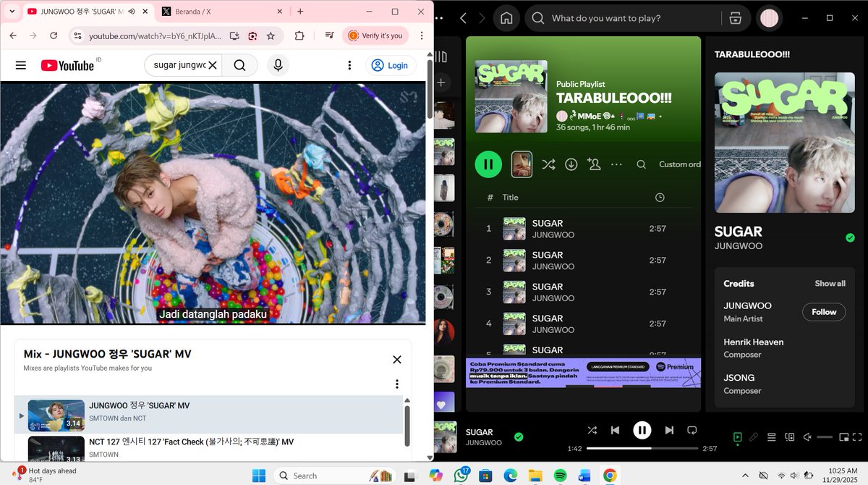Search within the playlist magnifier icon

(x=641, y=164)
